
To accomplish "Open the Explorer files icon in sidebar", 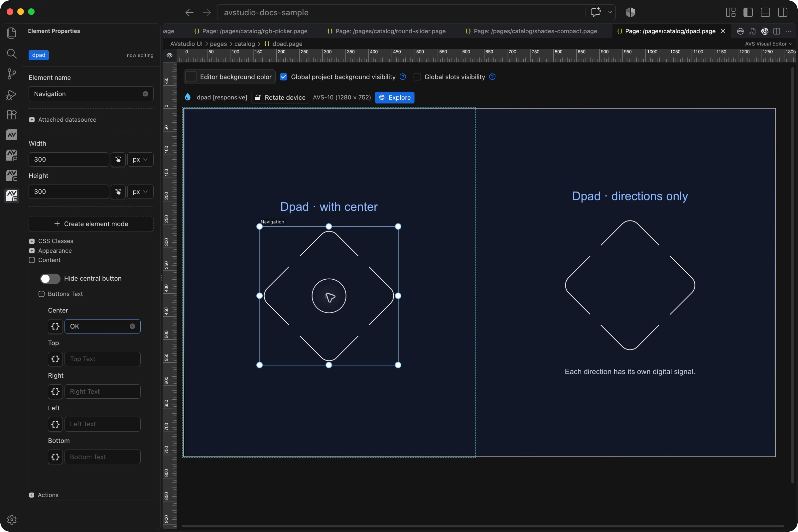I will click(x=12, y=33).
